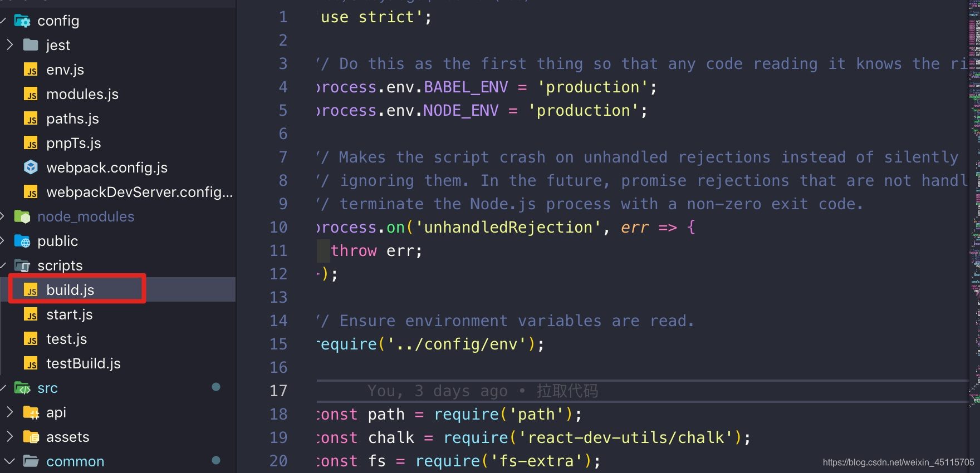Click the JS icon beside pnpTs.js
This screenshot has width=980, height=473.
[x=31, y=143]
